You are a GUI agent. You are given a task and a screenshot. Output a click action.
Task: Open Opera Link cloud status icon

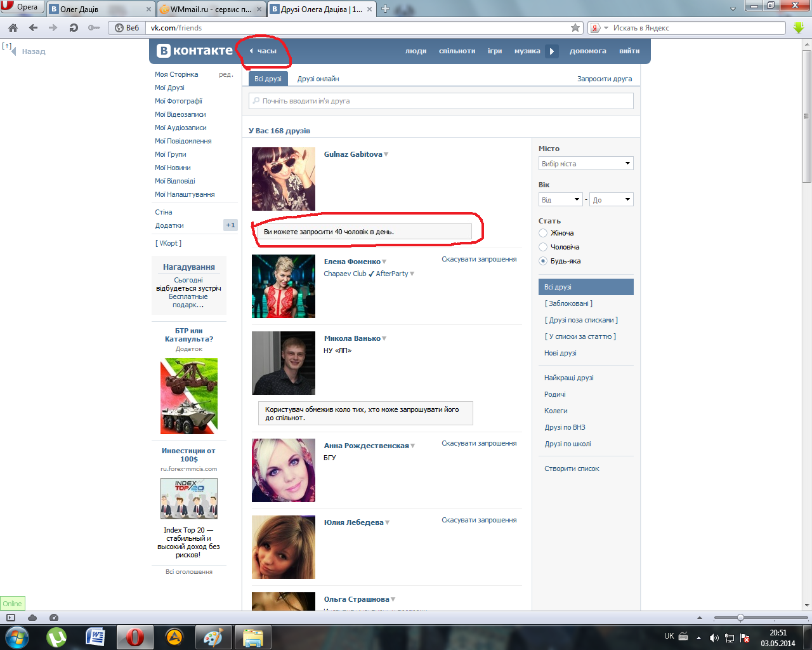[32, 618]
